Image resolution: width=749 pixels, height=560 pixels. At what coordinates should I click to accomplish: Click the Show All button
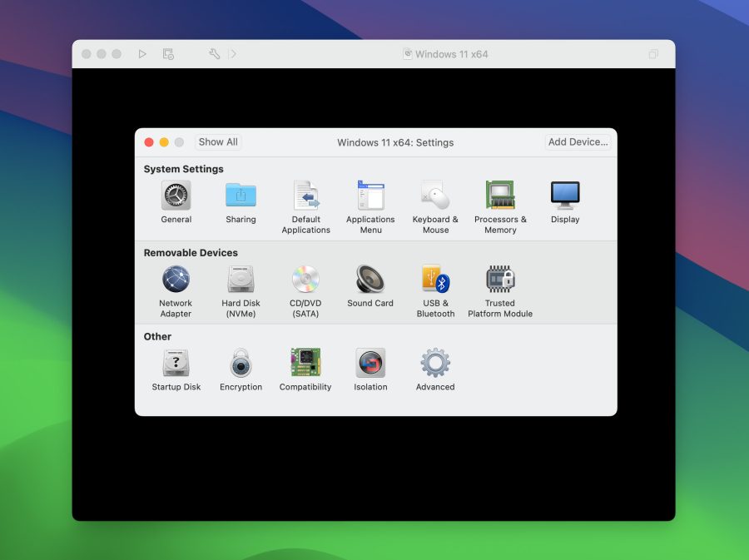click(217, 141)
